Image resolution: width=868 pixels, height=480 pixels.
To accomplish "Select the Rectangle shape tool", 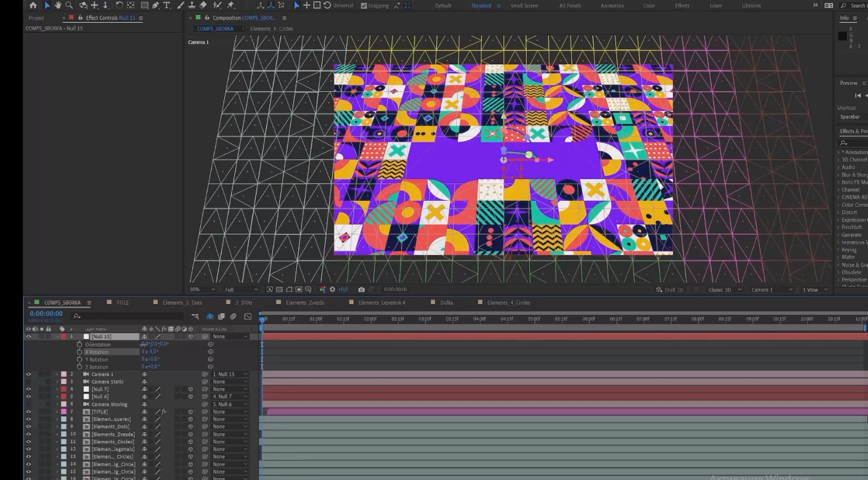I will [x=145, y=5].
